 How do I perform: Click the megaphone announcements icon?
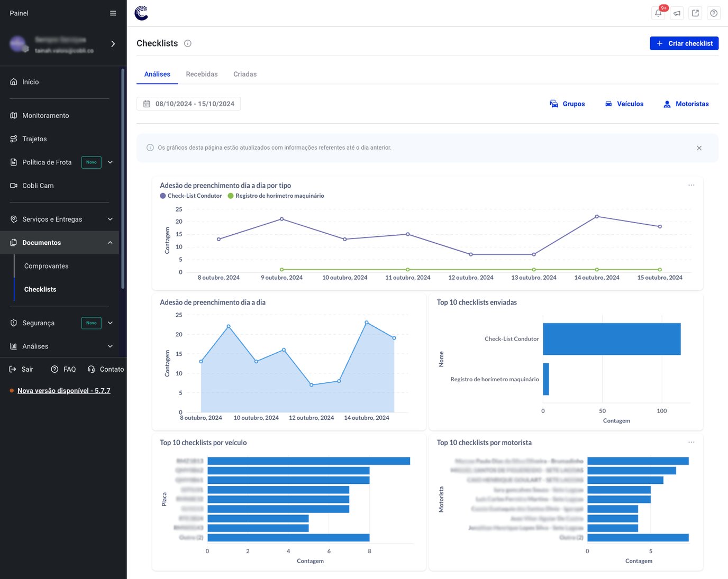point(677,13)
